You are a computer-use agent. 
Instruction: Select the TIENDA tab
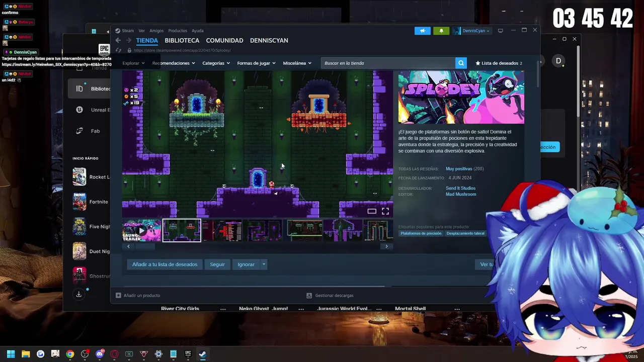[147, 40]
